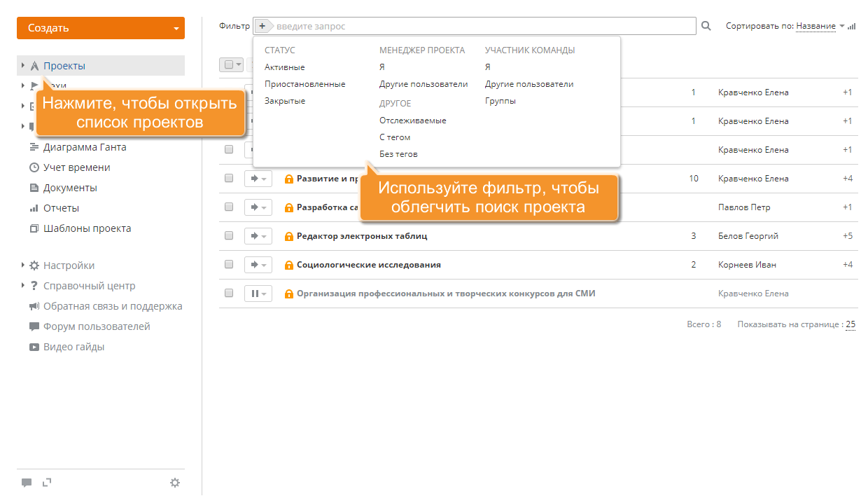This screenshot has height=496, width=868.
Task: Expand the Настройки section arrow
Action: tap(23, 266)
